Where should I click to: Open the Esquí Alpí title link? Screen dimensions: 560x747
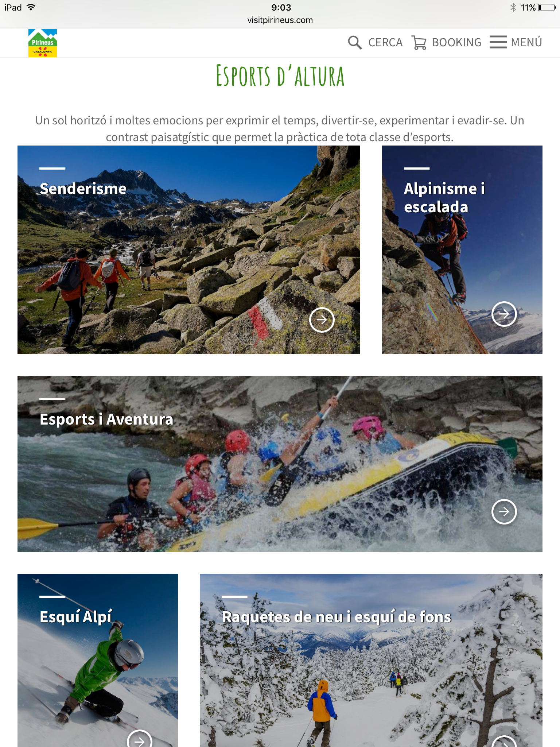click(76, 617)
